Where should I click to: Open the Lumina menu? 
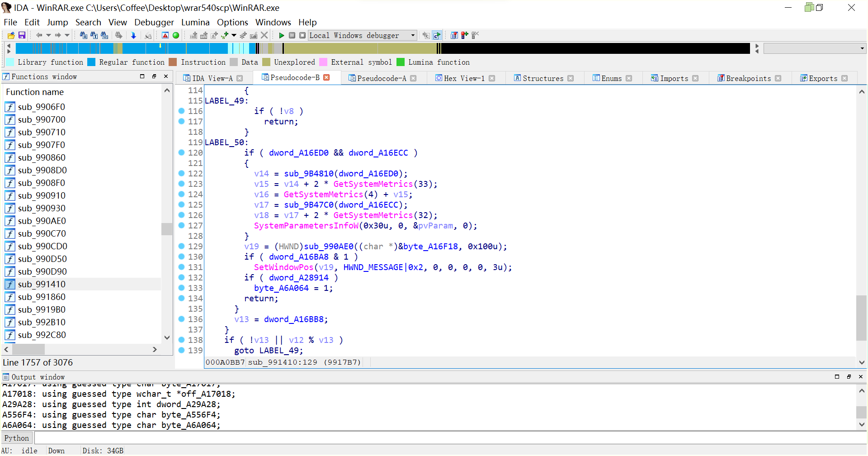(195, 22)
